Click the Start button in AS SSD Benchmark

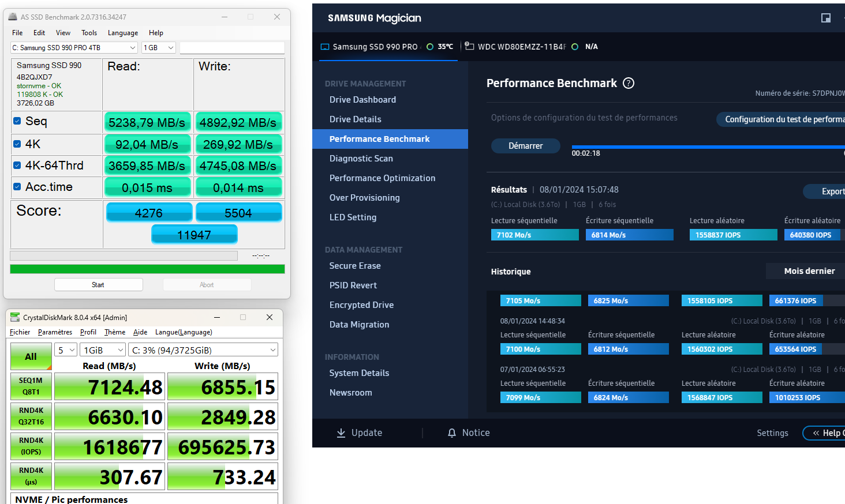tap(98, 285)
